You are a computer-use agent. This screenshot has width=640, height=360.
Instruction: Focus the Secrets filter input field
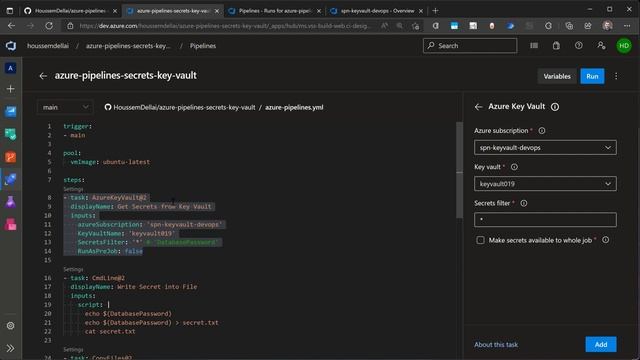(545, 220)
